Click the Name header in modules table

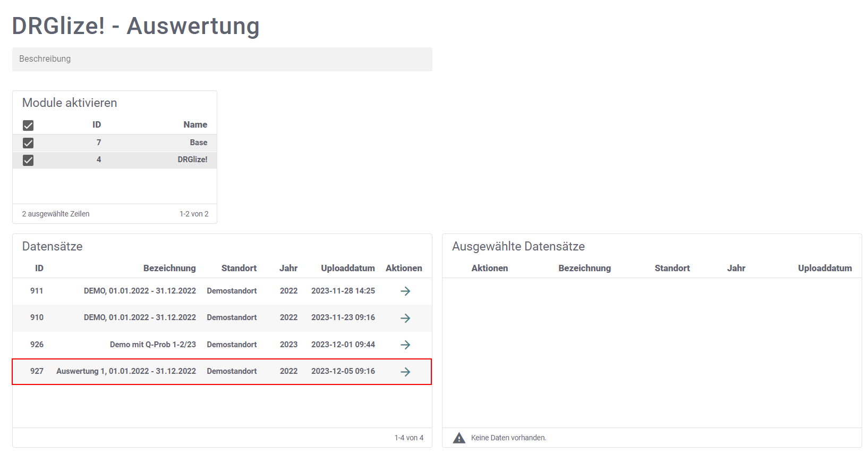coord(195,124)
